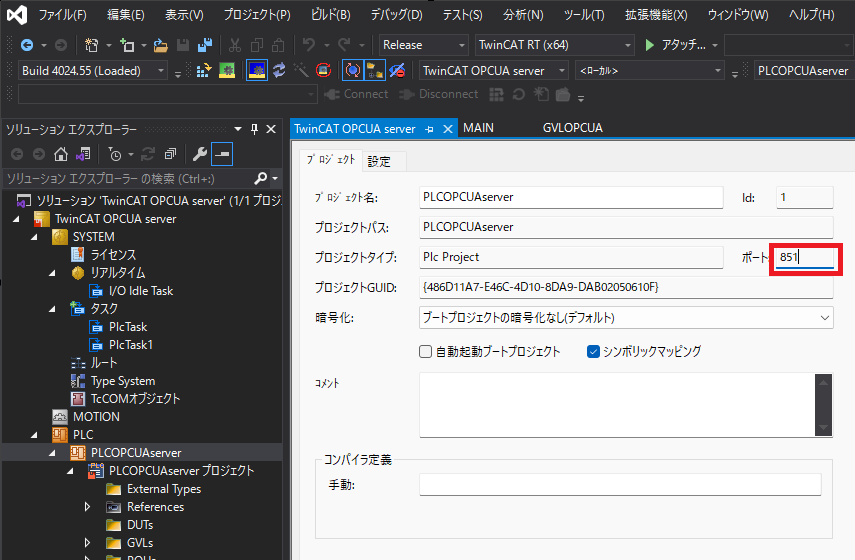This screenshot has height=560, width=855.
Task: Switch to the MAIN editor tab
Action: tap(478, 128)
